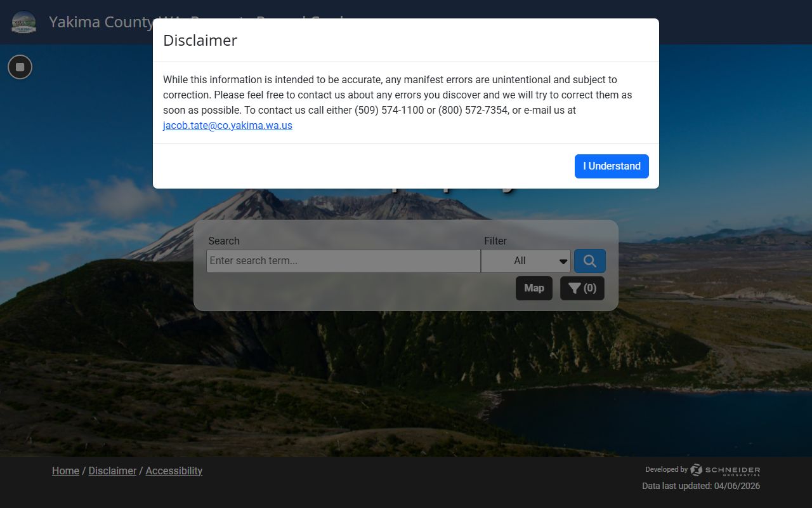Open the Accessibility footer link
The image size is (812, 508).
(x=174, y=471)
